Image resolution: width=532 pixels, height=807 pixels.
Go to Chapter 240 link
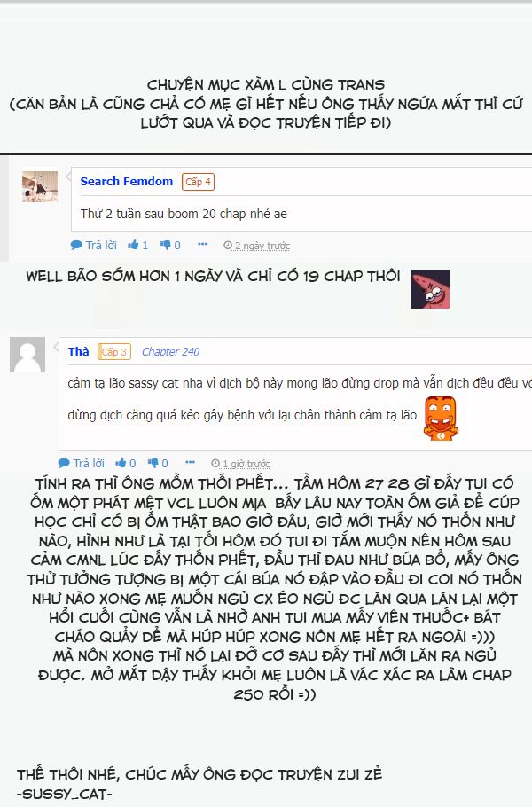click(170, 351)
